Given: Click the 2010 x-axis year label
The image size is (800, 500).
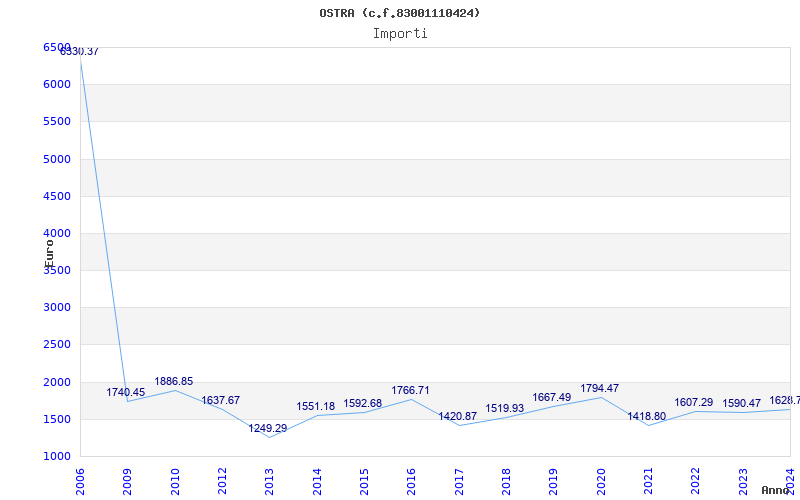Looking at the screenshot, I should [x=175, y=481].
